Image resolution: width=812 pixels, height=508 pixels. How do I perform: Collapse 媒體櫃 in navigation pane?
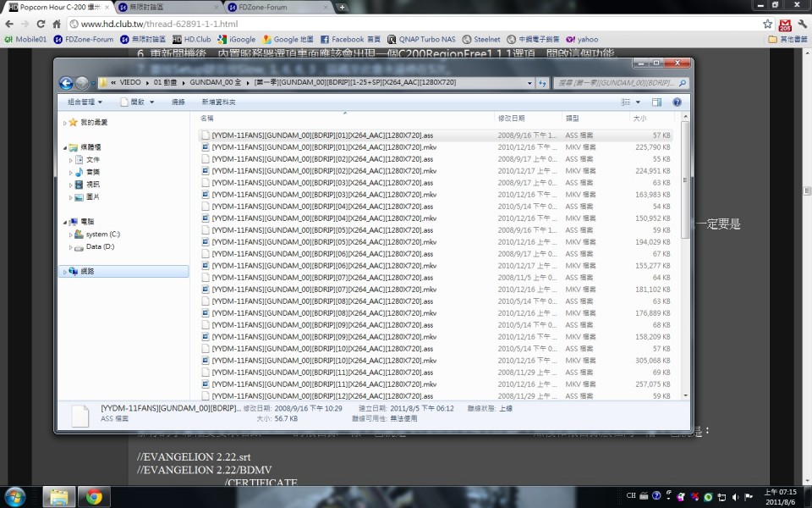click(65, 147)
